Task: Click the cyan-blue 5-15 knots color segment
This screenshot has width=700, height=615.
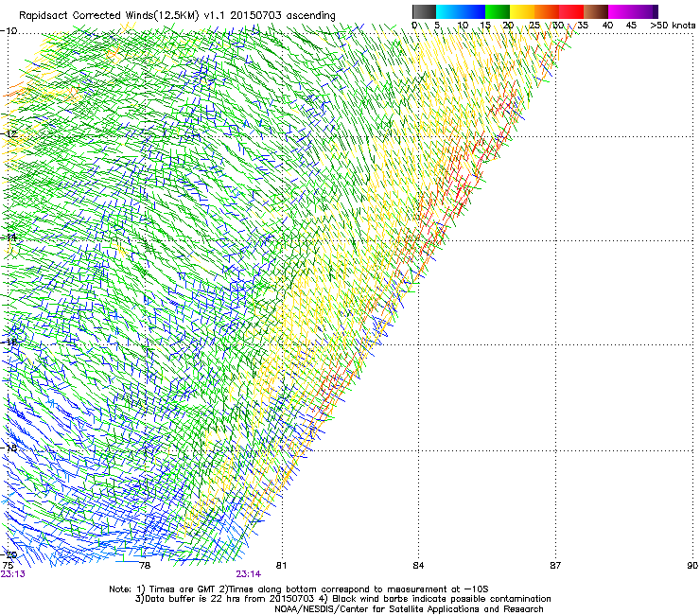Action: pos(461,11)
